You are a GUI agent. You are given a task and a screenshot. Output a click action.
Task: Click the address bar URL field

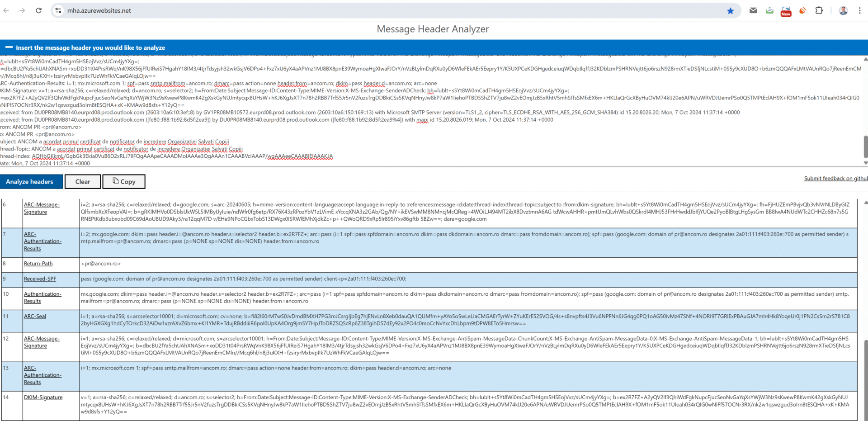pos(362,10)
